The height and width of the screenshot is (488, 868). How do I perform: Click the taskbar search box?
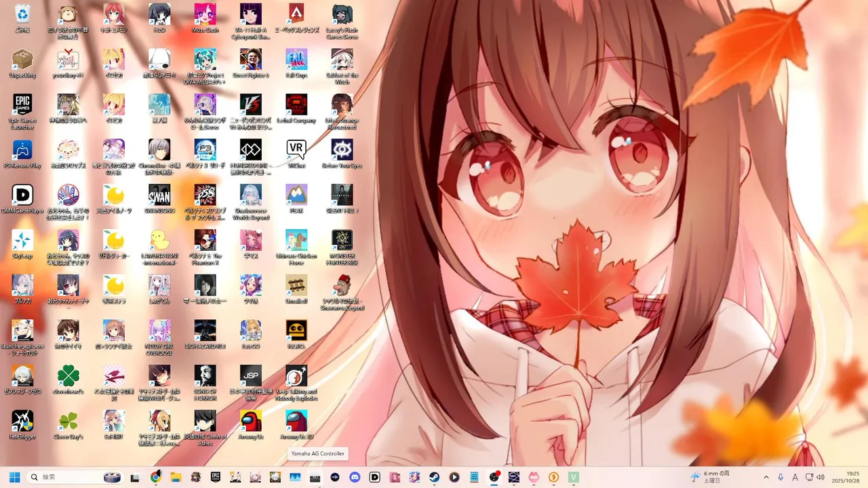tap(75, 477)
